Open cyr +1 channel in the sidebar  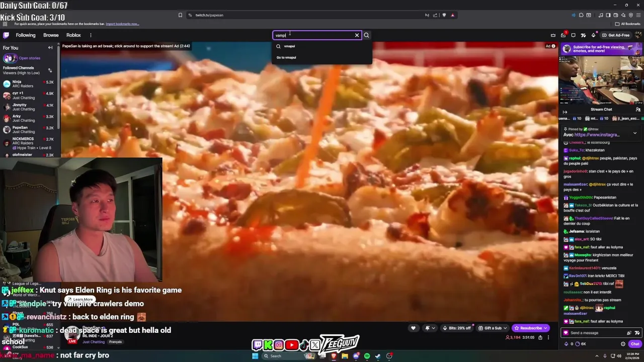29,96
